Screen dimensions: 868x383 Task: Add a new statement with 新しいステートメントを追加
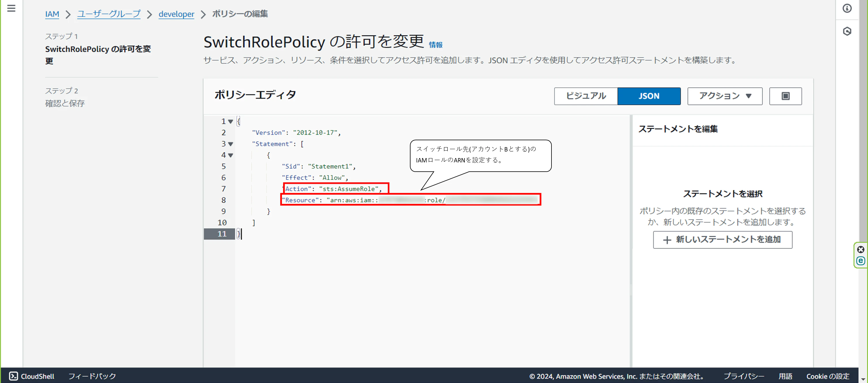point(722,240)
